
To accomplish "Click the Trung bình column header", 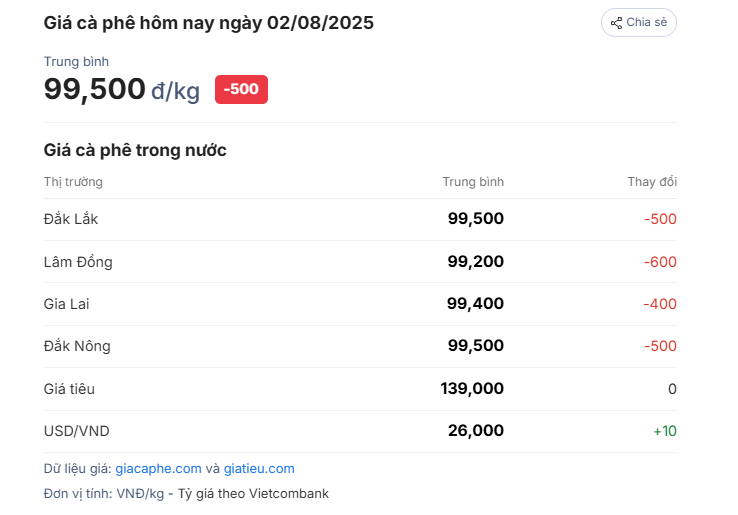I will click(x=473, y=182).
